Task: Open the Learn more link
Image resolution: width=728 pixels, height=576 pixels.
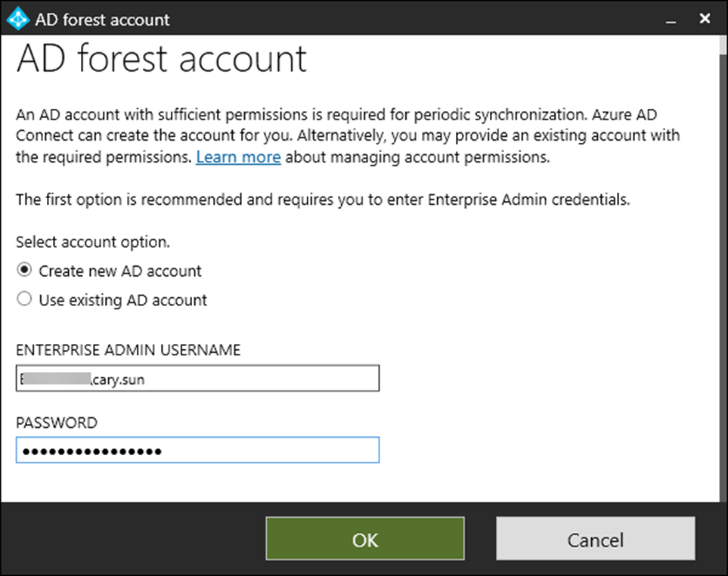Action: (238, 157)
